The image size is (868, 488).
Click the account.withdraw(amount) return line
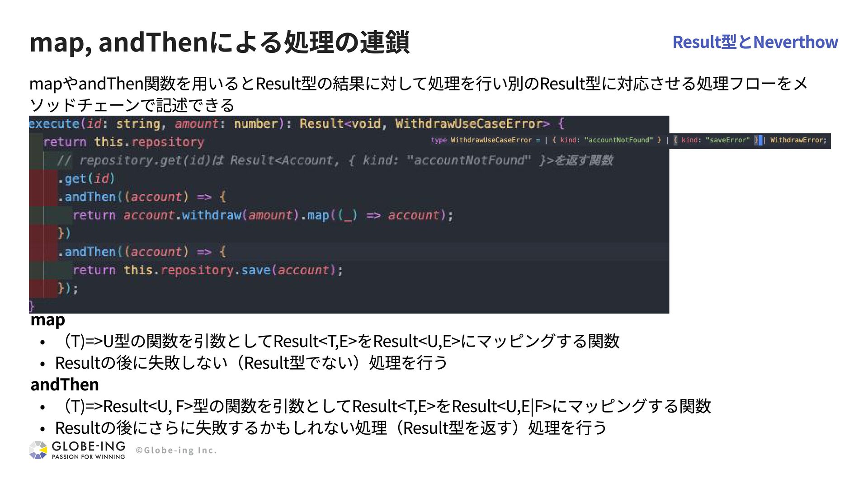(262, 216)
